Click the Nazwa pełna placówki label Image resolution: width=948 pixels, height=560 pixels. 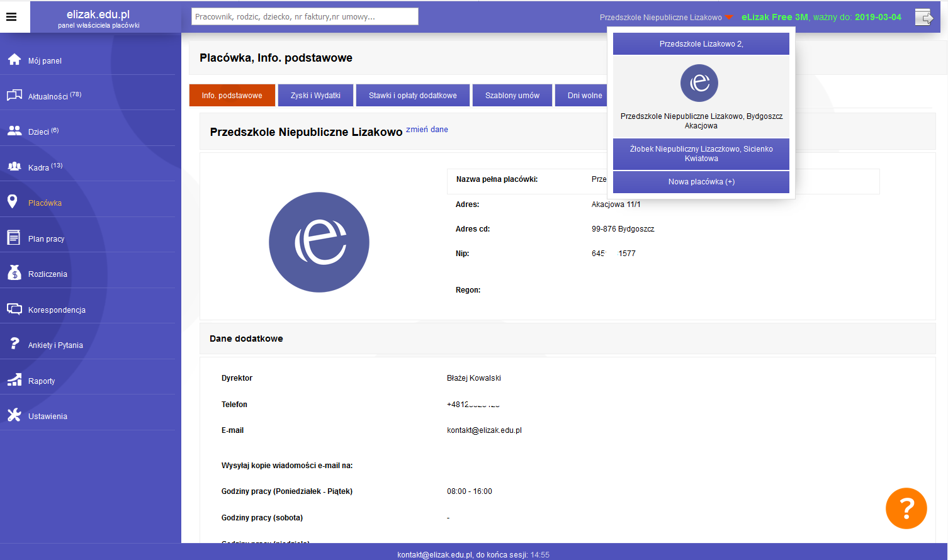[497, 179]
